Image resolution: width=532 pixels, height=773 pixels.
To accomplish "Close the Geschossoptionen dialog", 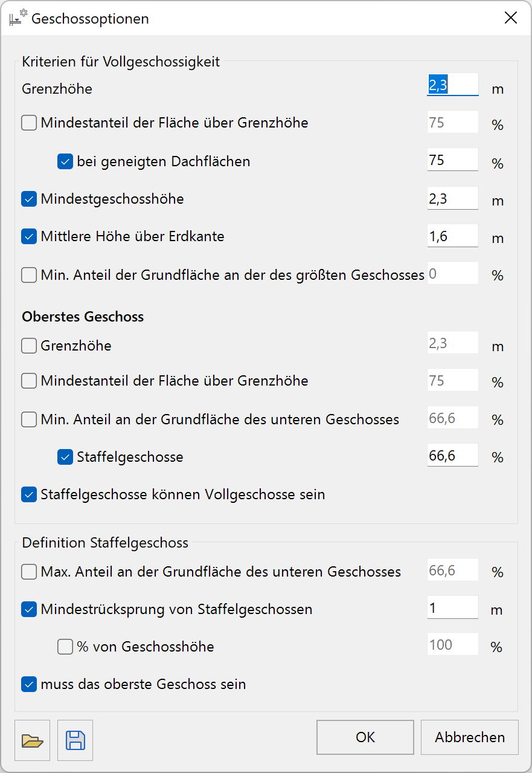I will coord(511,18).
